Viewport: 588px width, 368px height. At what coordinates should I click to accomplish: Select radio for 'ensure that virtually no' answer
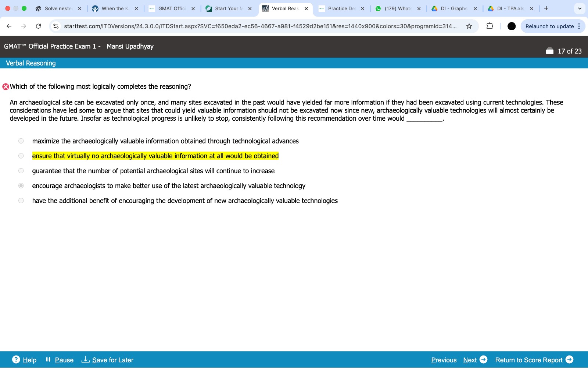(x=21, y=156)
